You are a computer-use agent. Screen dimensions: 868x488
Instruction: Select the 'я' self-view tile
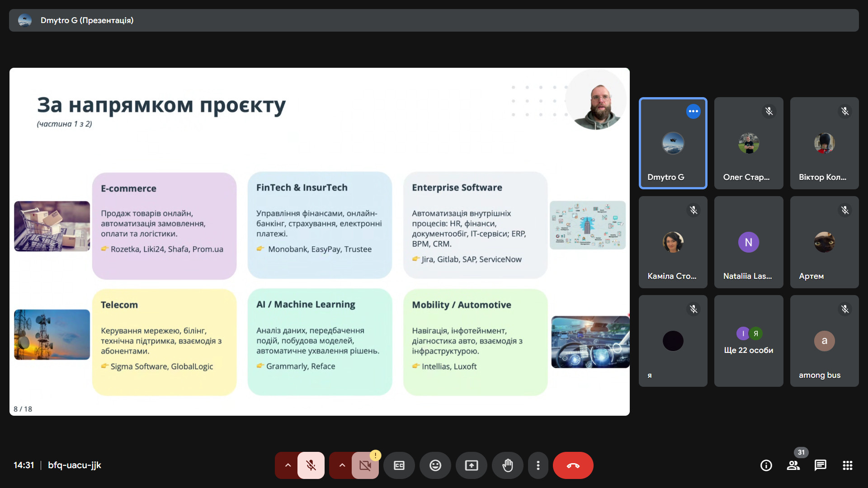click(673, 341)
